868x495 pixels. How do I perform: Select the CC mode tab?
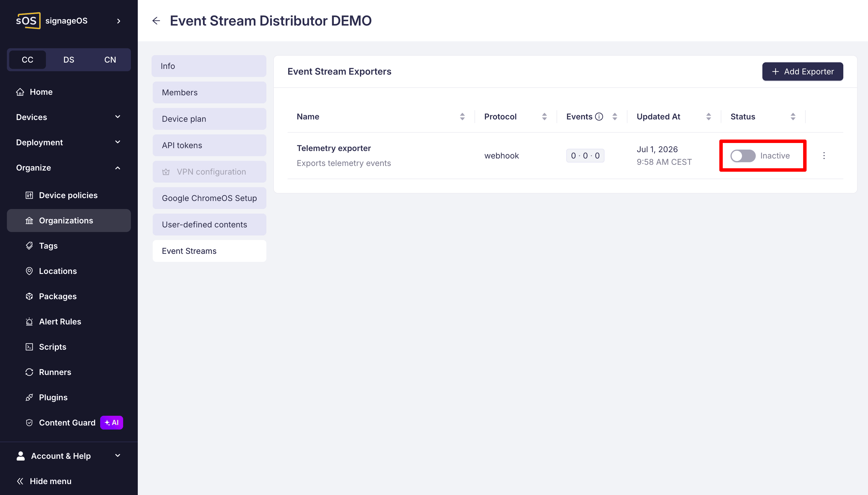(x=28, y=59)
